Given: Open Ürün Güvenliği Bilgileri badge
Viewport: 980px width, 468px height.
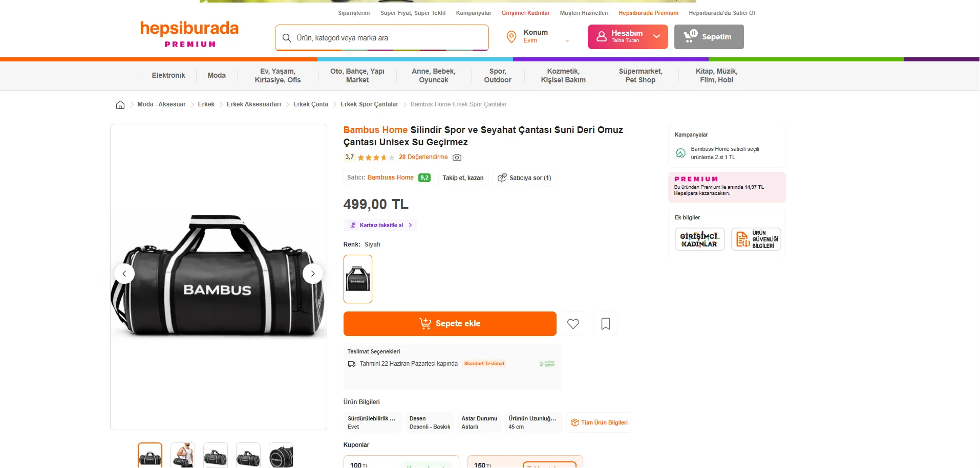Looking at the screenshot, I should [756, 239].
